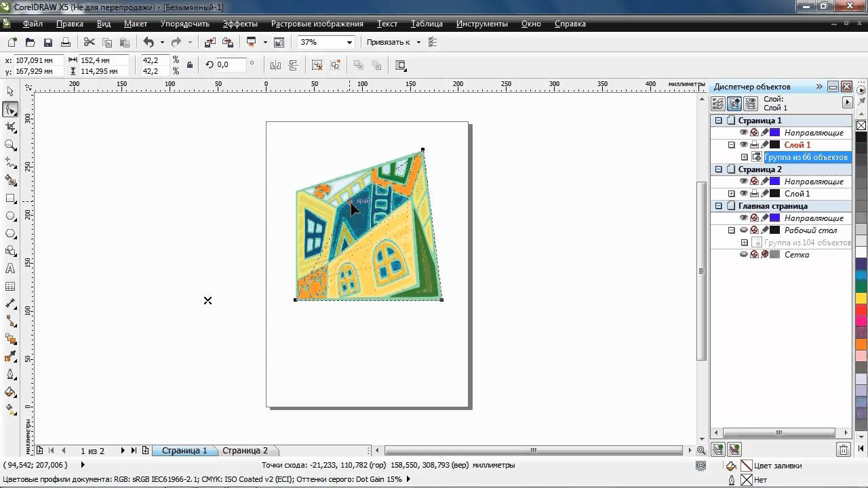Select the Freehand curve tool
The width and height of the screenshot is (868, 488).
[x=10, y=163]
